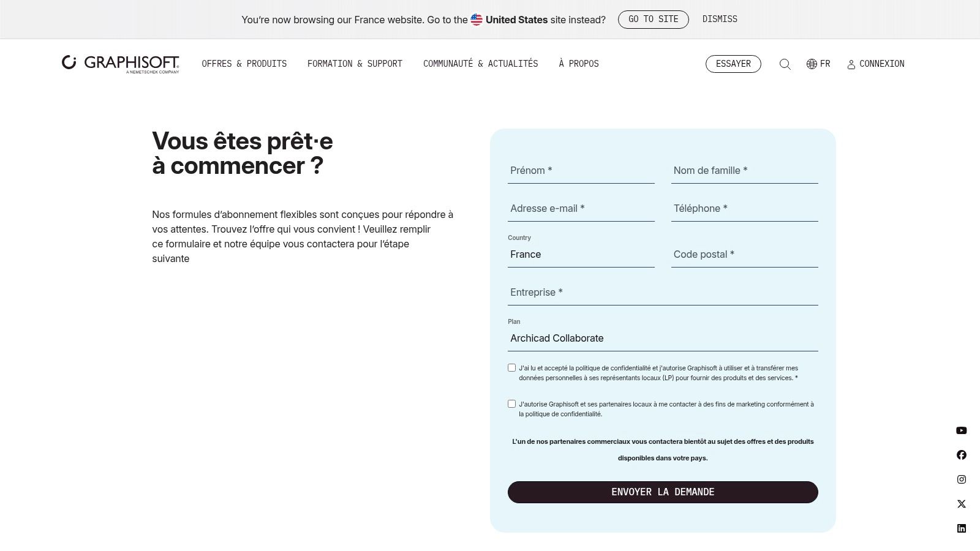Expand the Plan dropdown Archicad Collaborate
The height and width of the screenshot is (551, 980).
coord(663,339)
